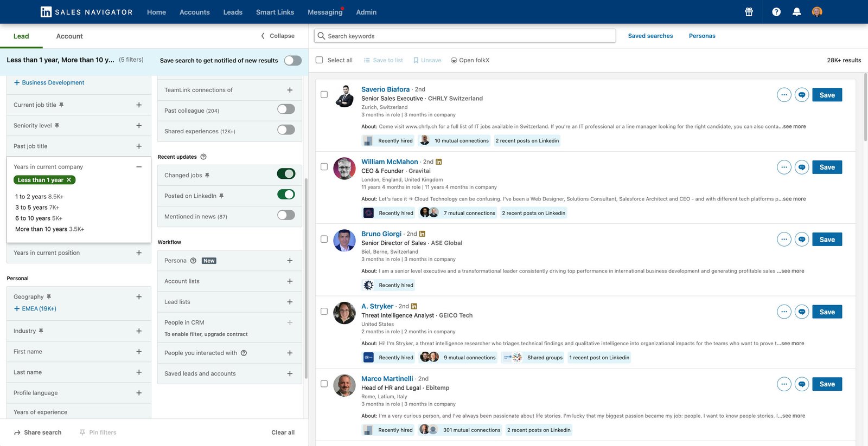Image resolution: width=868 pixels, height=446 pixels.
Task: Open Smart Links in the top navigation
Action: click(275, 12)
